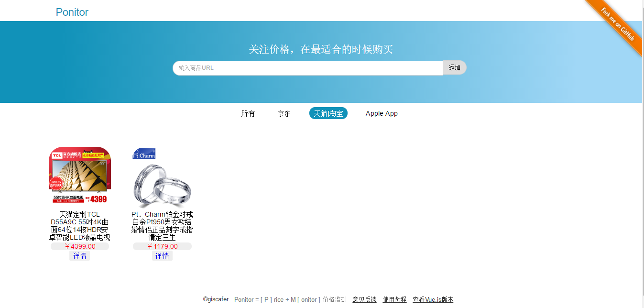Open the 查看Vue.js版本 footer link
Screen dimensions: 644x308
tap(433, 299)
